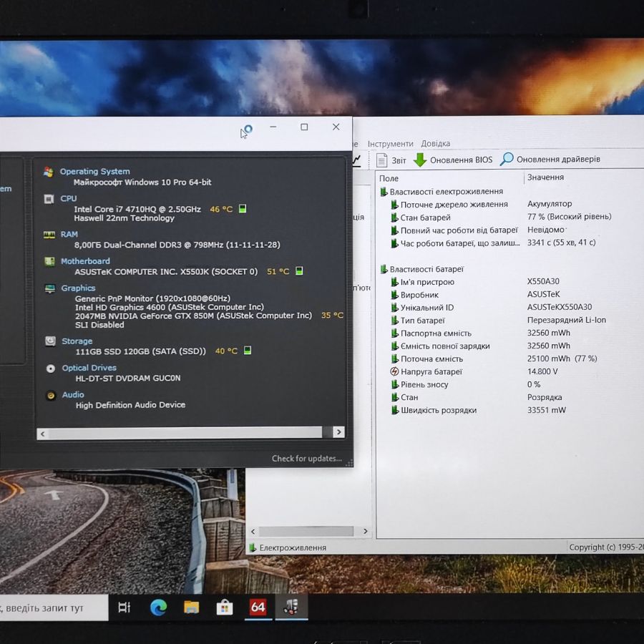Click the Оновлення BIOS toolbar button
Screen dimensions: 644x644
(453, 160)
